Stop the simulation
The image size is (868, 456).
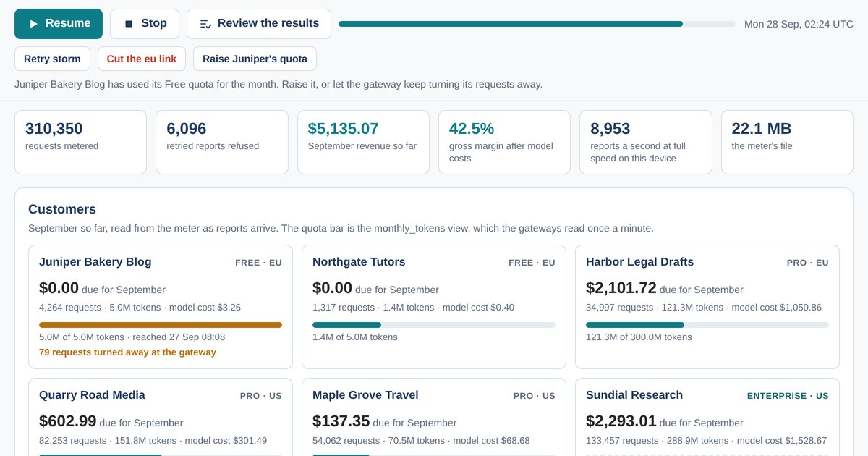[x=145, y=24]
